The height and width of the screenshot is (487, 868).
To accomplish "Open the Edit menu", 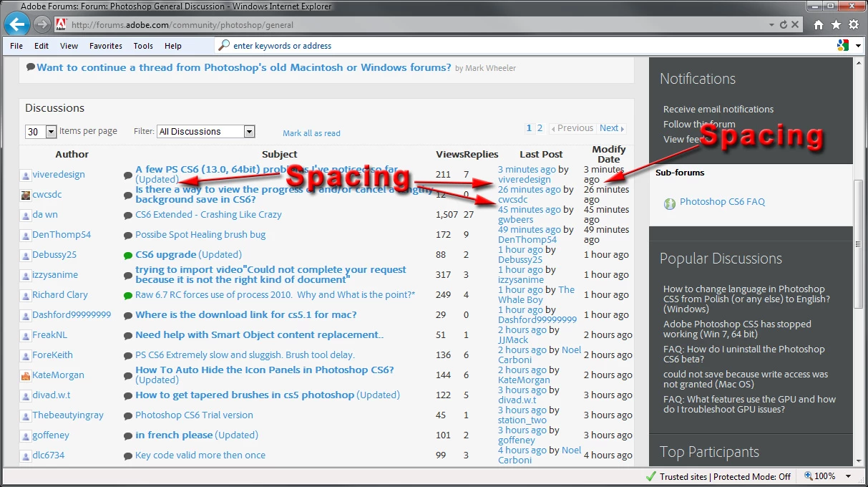I will pyautogui.click(x=42, y=46).
